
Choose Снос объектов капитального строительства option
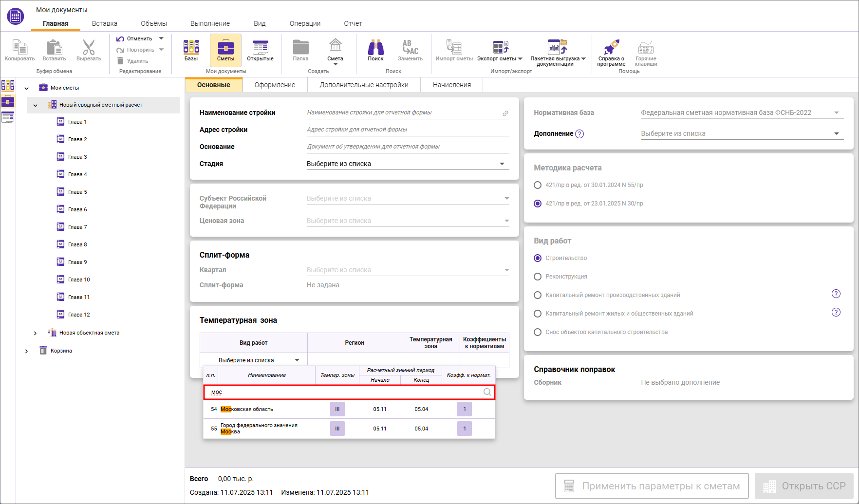pyautogui.click(x=538, y=332)
